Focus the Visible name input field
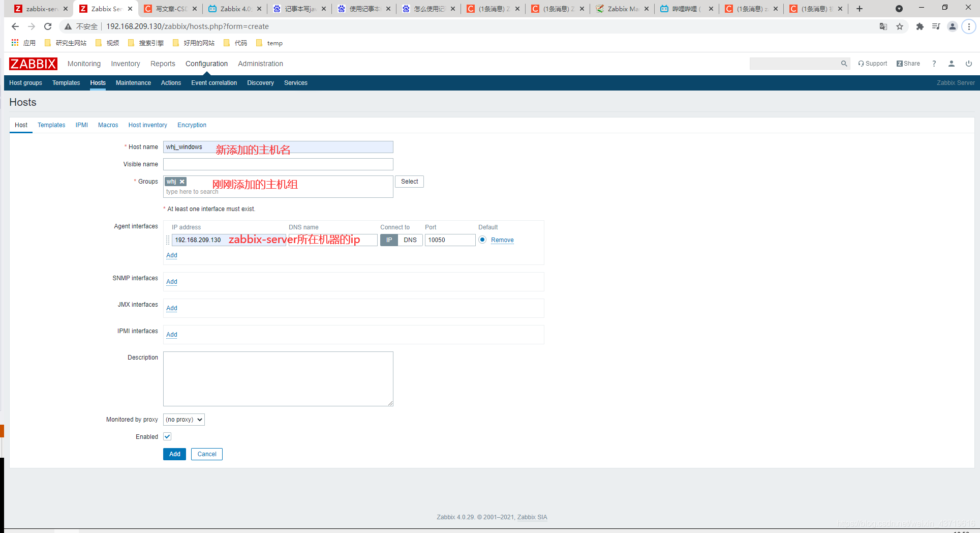Viewport: 980px width, 533px height. coord(278,164)
